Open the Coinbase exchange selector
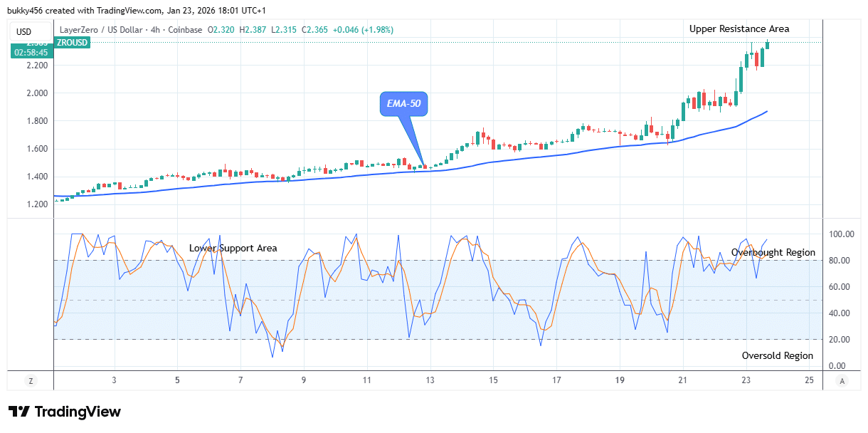The height and width of the screenshot is (433, 868). point(187,30)
